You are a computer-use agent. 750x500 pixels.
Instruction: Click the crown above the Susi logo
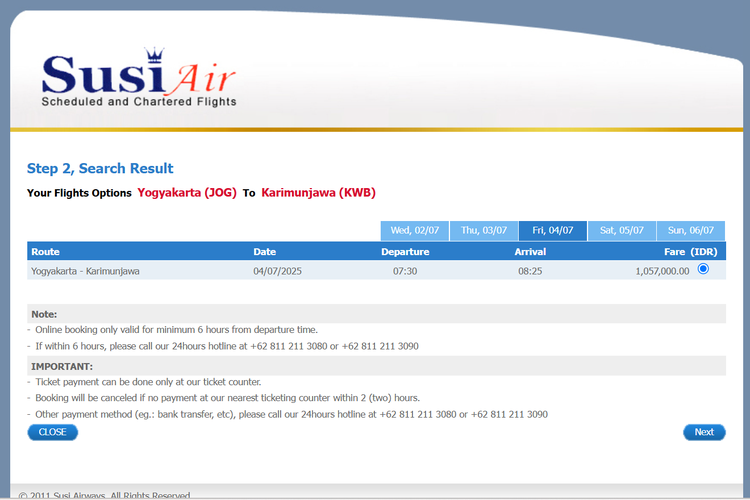(153, 55)
